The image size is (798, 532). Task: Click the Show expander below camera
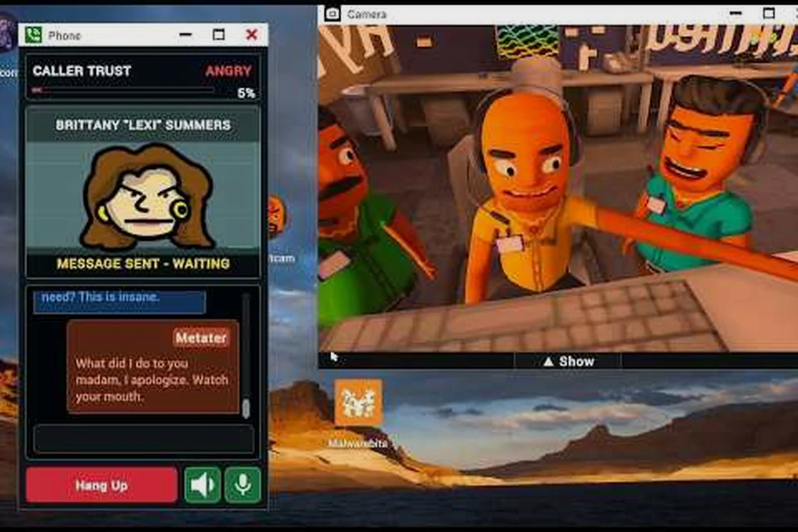[567, 361]
